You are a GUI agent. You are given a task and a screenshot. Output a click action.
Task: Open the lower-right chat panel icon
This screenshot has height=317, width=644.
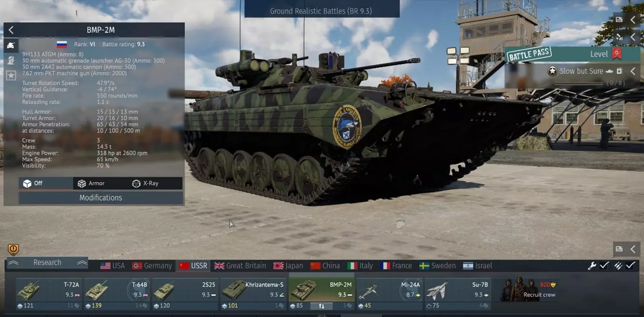coord(619,249)
